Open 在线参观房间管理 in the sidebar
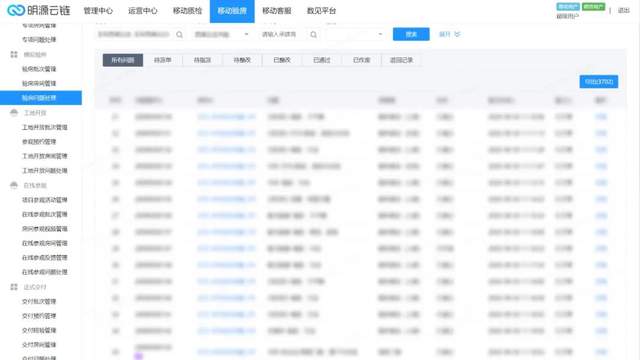The image size is (640, 360). [x=45, y=243]
